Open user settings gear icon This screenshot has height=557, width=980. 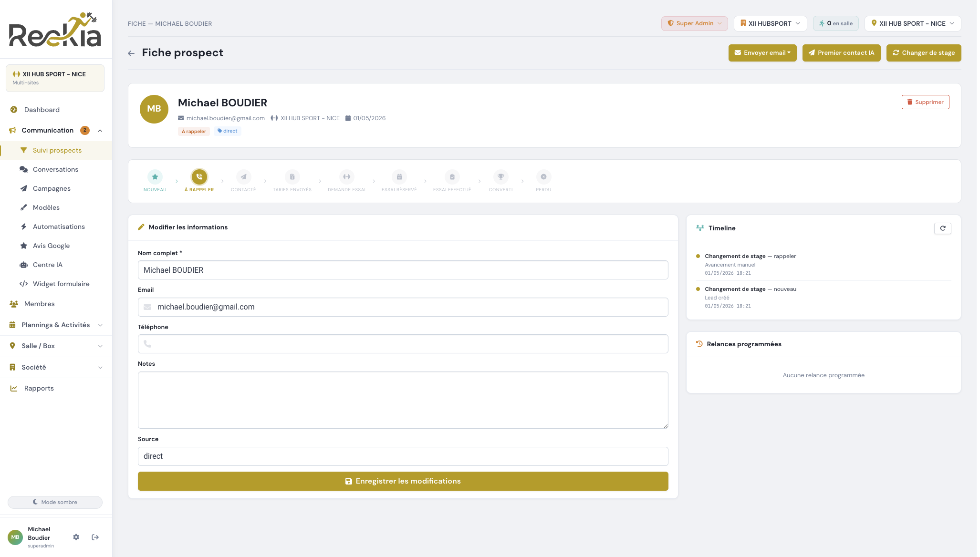tap(76, 537)
